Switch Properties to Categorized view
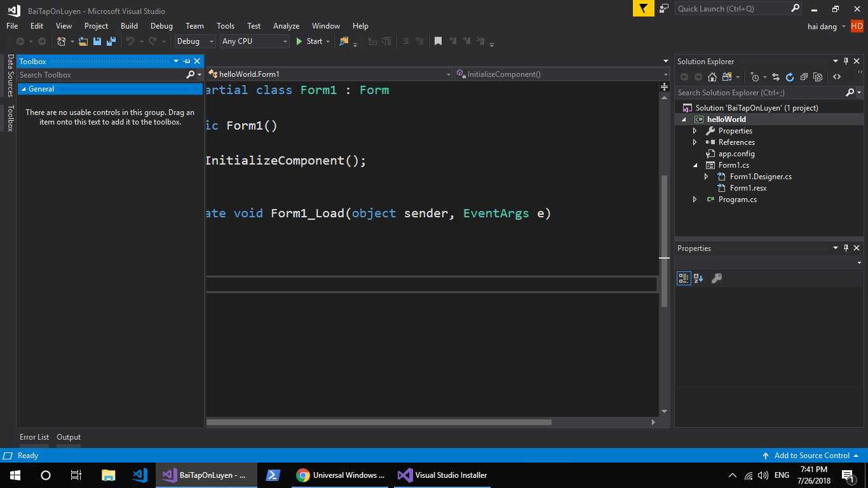 [x=684, y=278]
